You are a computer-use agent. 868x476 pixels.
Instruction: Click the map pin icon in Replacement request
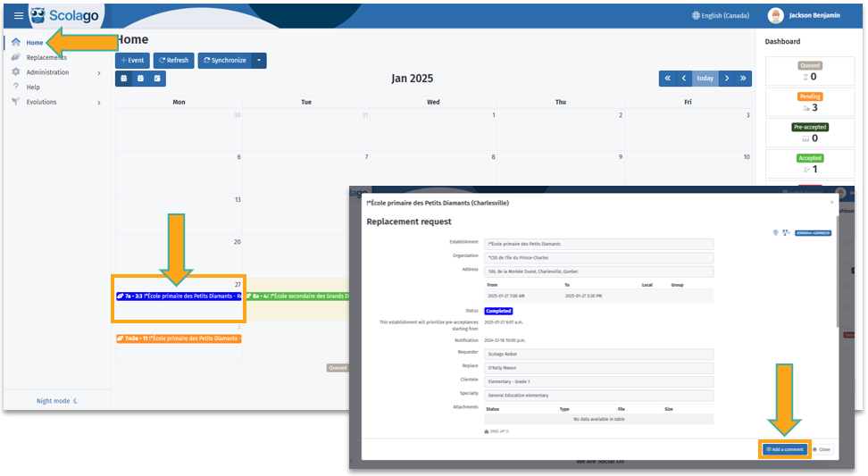point(775,232)
